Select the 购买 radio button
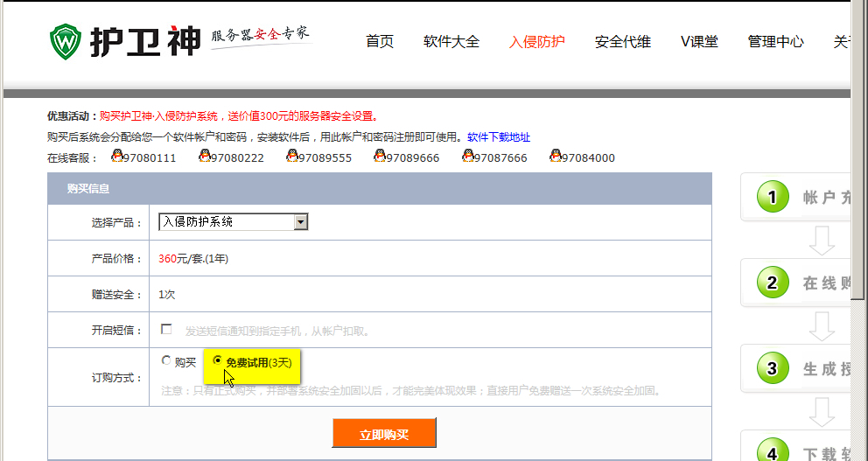This screenshot has height=461, width=868. [x=166, y=360]
